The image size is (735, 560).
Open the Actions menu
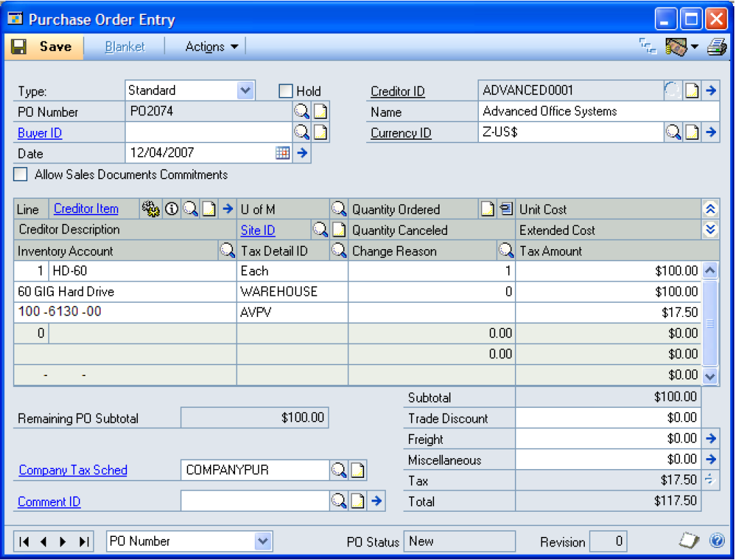[x=212, y=47]
